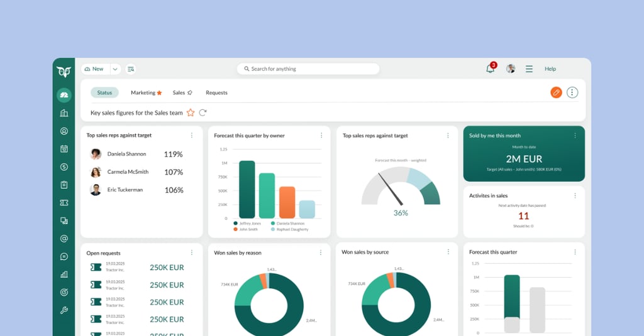644x336 pixels.
Task: Open the Requests ticket icon in sidebar
Action: [64, 203]
